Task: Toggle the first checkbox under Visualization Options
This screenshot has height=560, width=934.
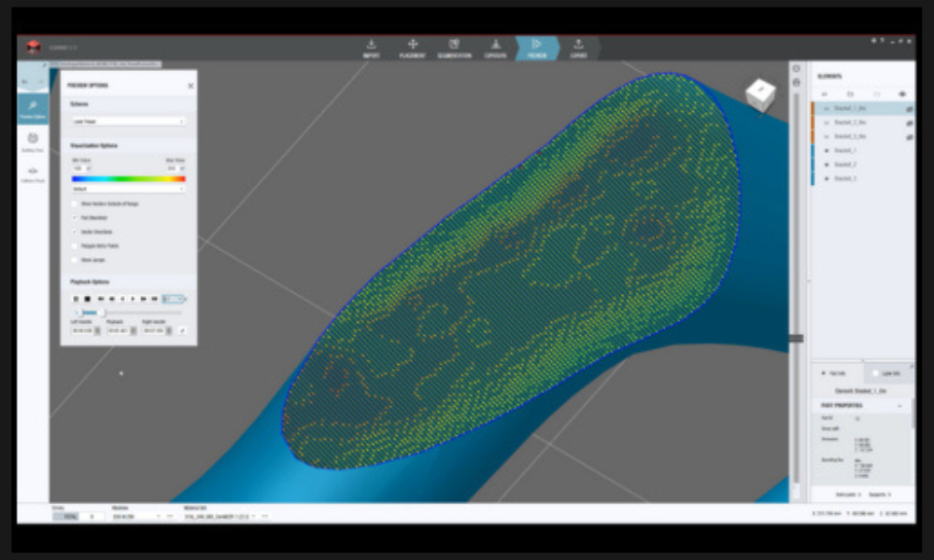Action: pyautogui.click(x=75, y=203)
